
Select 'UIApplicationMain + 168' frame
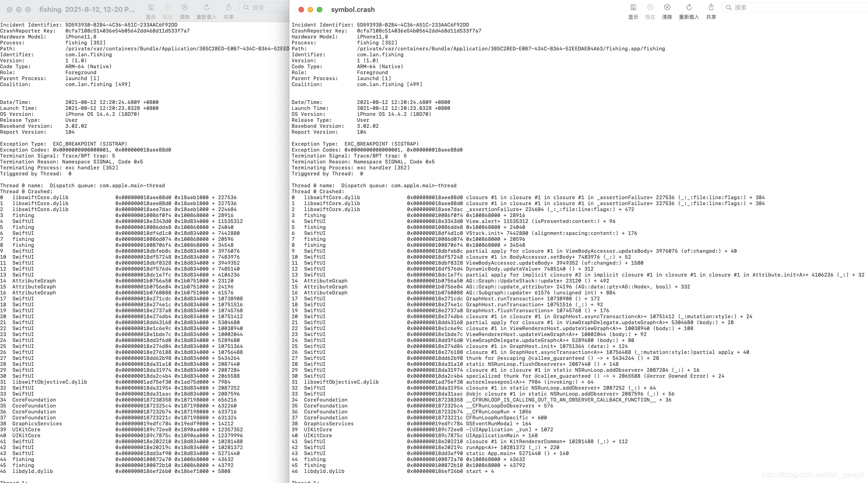(415, 435)
